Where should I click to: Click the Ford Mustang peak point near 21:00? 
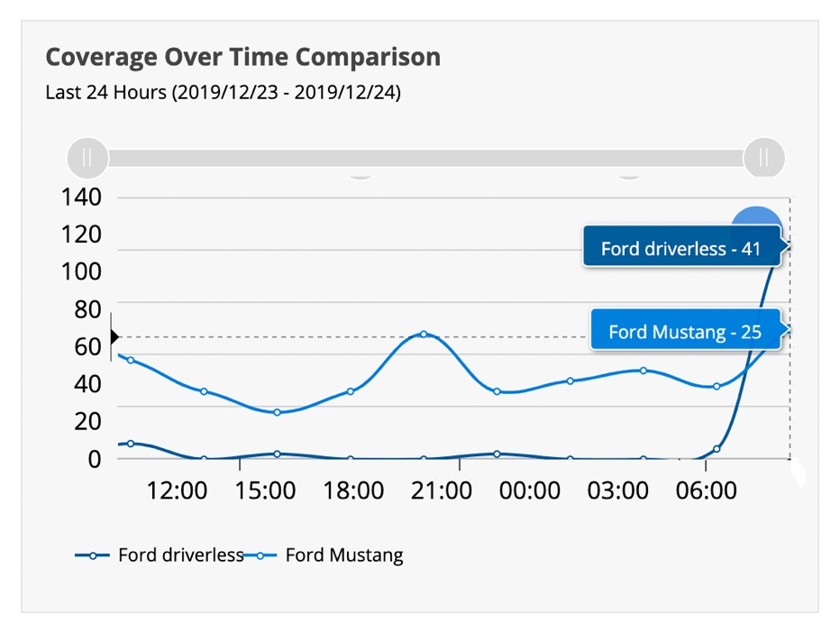tap(424, 335)
